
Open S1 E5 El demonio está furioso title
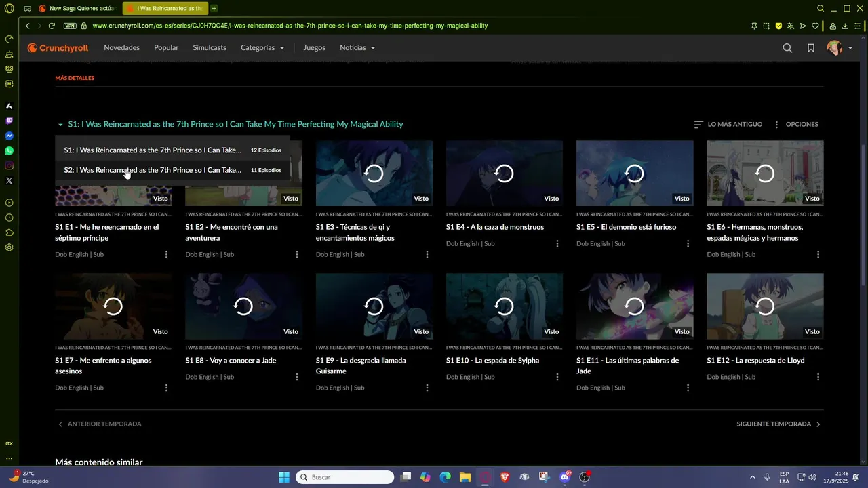(626, 227)
